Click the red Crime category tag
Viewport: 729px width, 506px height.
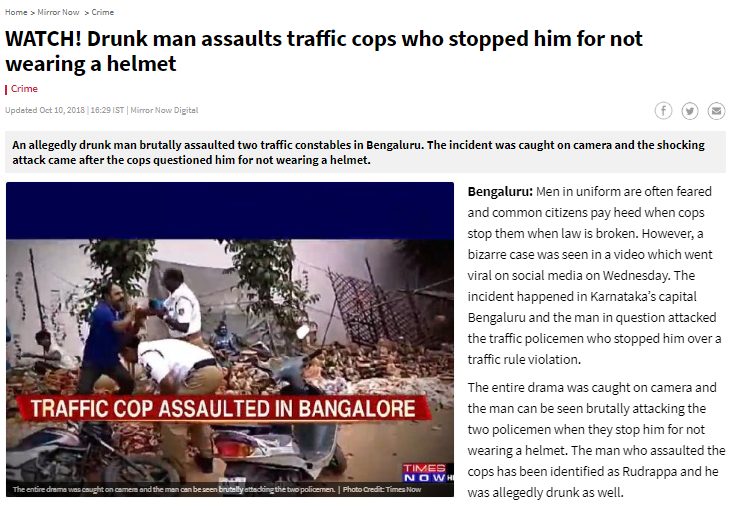(24, 88)
